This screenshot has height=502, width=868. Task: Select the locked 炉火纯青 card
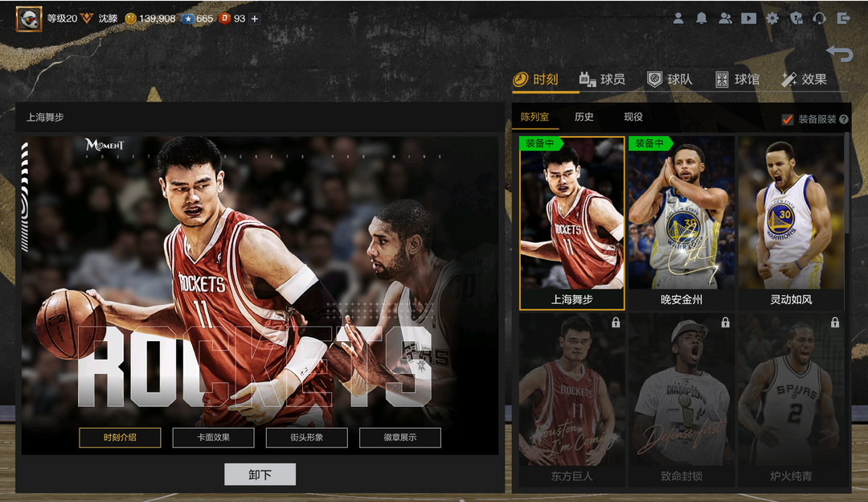coord(791,400)
